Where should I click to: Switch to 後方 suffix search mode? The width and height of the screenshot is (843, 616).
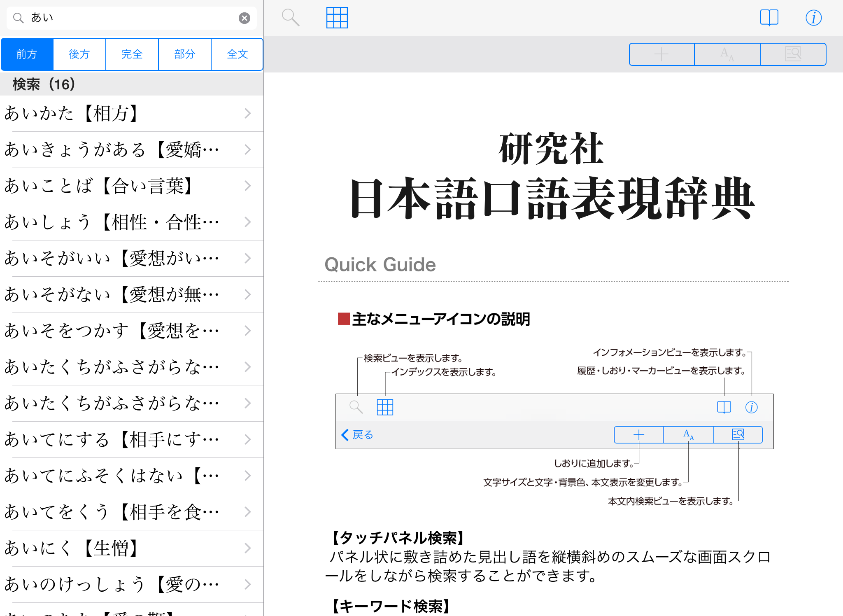[x=79, y=54]
